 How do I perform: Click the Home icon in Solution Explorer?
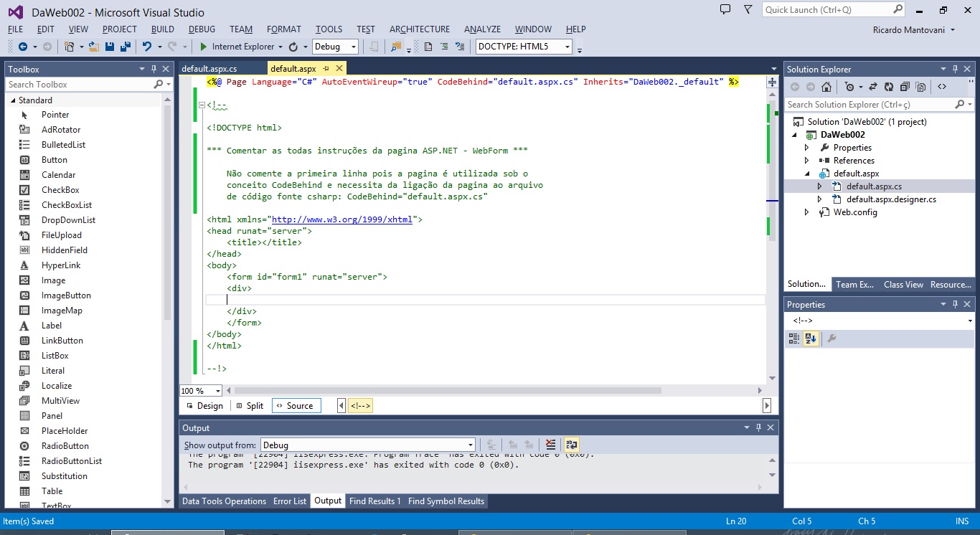[x=826, y=87]
